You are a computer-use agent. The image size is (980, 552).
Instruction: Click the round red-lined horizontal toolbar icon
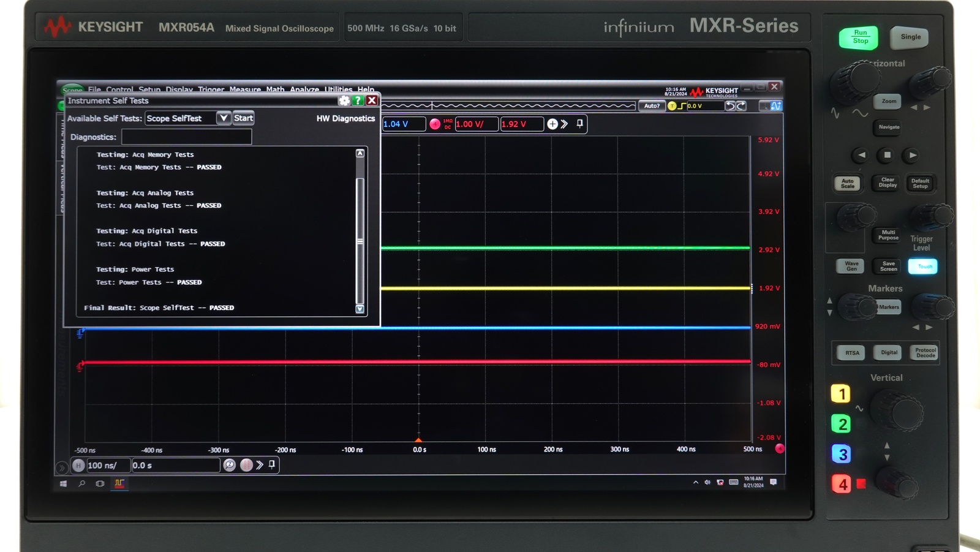tap(246, 465)
